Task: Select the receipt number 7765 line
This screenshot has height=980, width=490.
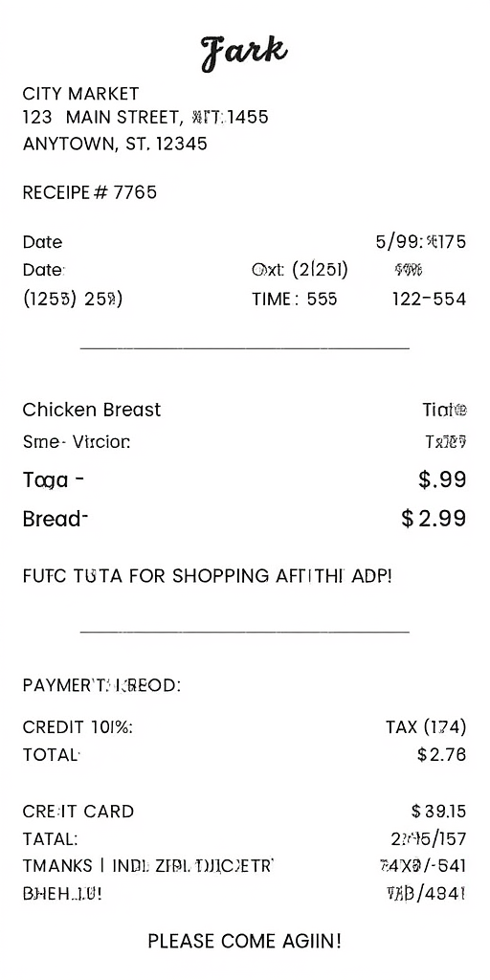Action: pos(89,192)
